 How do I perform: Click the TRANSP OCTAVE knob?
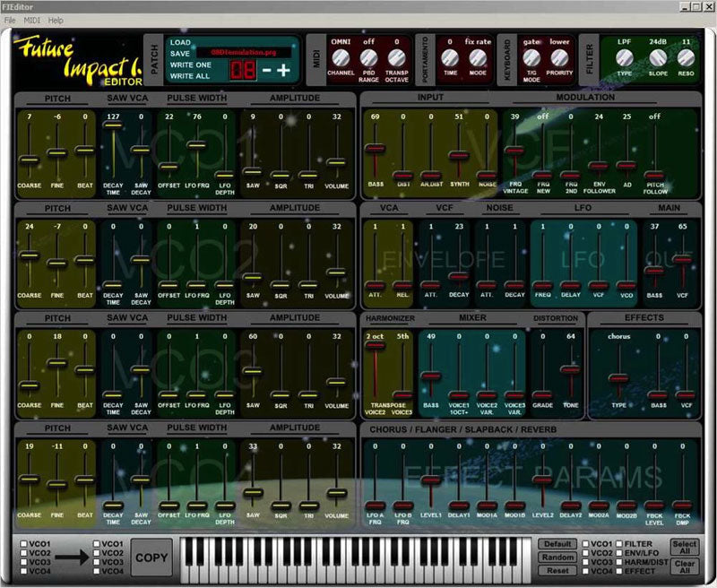click(396, 58)
